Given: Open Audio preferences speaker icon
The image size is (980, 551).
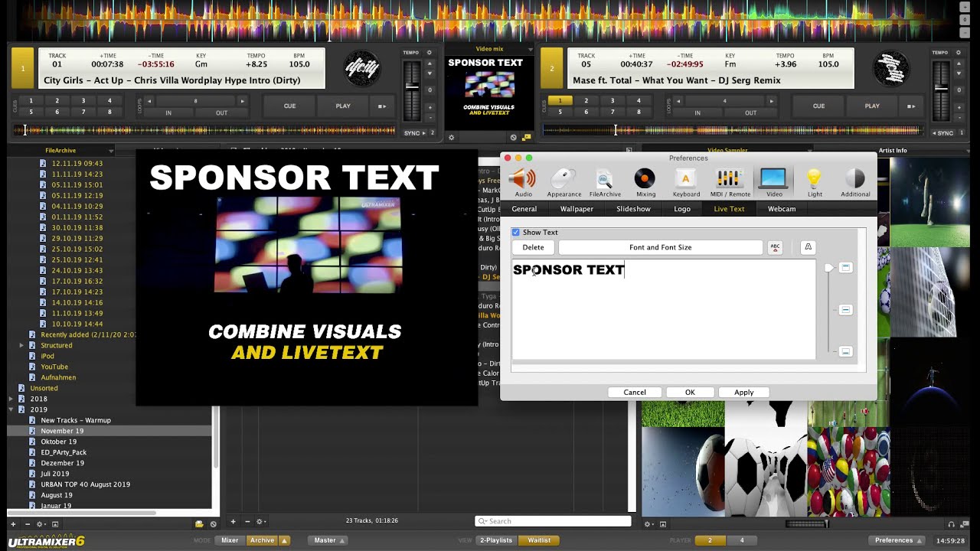Looking at the screenshot, I should point(523,180).
